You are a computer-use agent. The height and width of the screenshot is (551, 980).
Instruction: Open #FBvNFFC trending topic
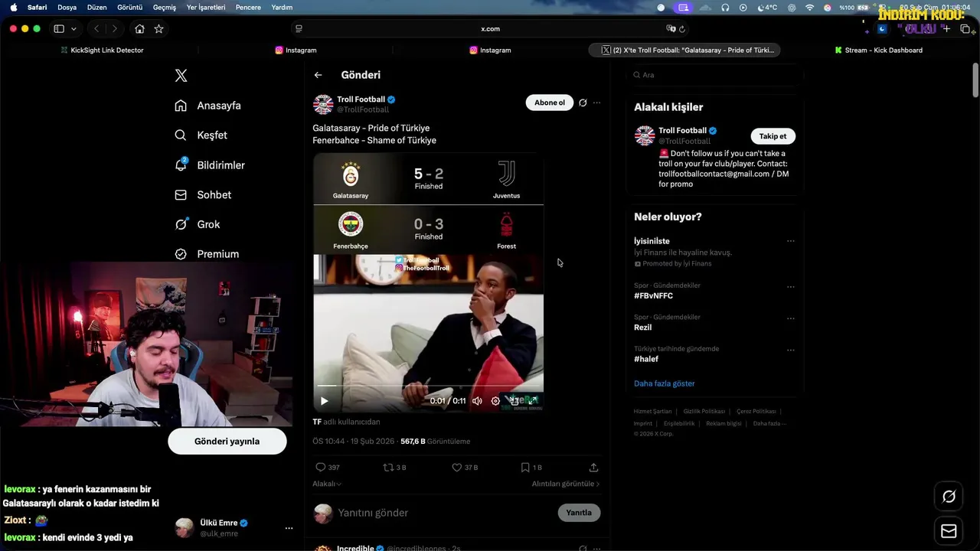pyautogui.click(x=653, y=295)
